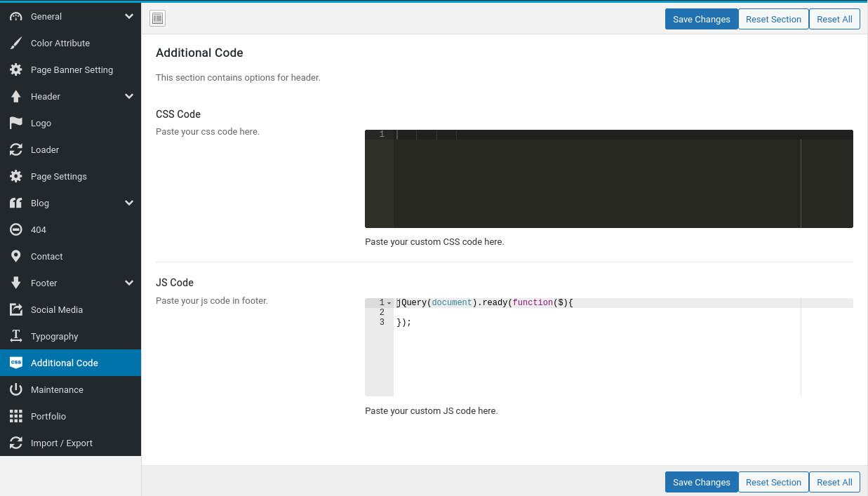Go to the Logo settings
Screen dimensions: 868x496
click(x=70, y=123)
